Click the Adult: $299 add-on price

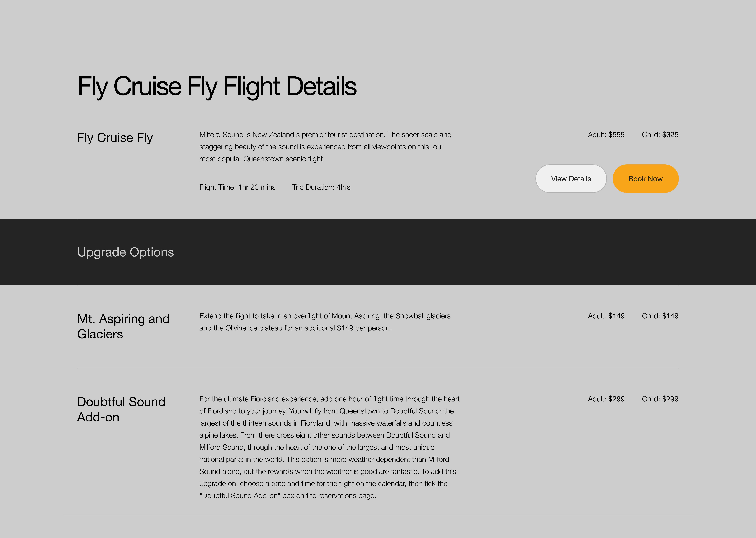tap(606, 399)
